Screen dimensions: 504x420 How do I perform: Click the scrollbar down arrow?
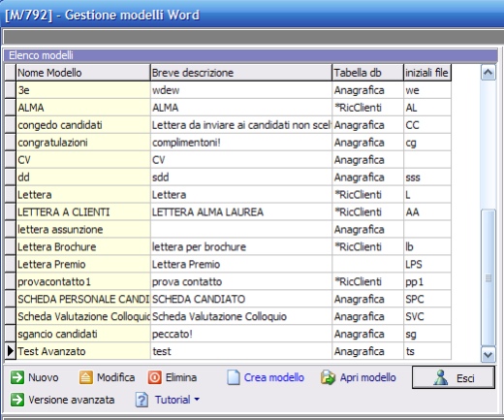point(488,354)
